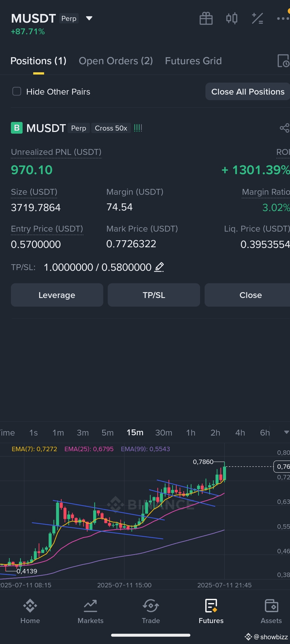This screenshot has width=290, height=644.
Task: Tap mark price 0.7726322
Action: coord(131,244)
